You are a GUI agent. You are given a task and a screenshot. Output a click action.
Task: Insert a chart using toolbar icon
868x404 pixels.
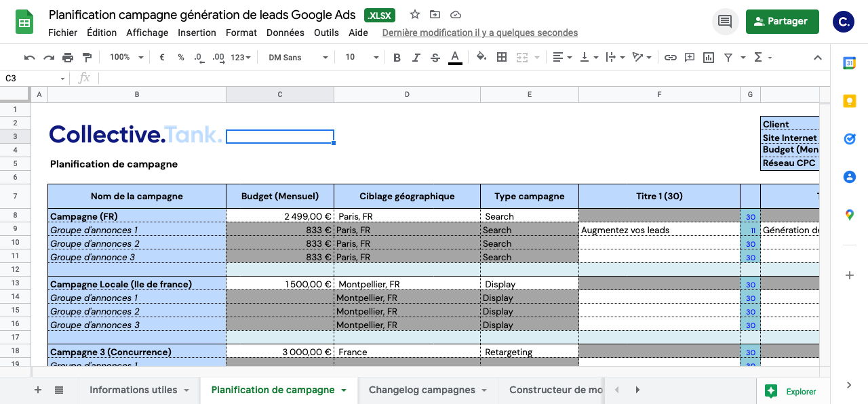pyautogui.click(x=709, y=58)
